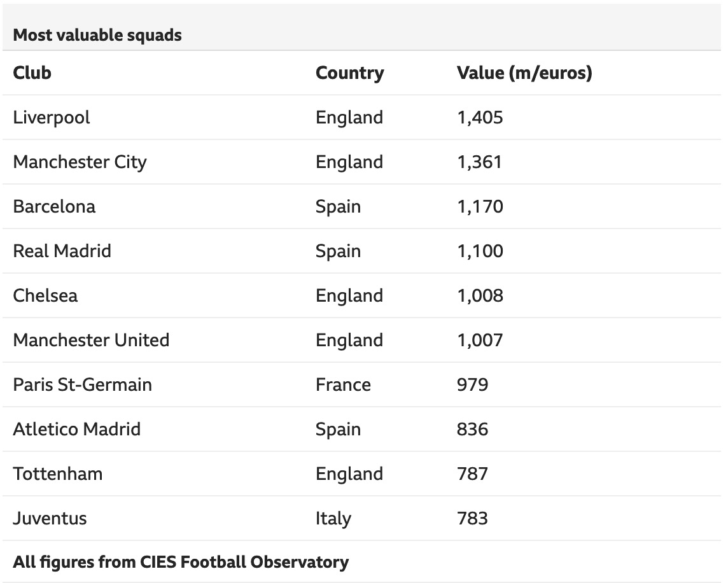Select the Liverpool club cell
Viewport: 728px width, 583px height.
tap(52, 117)
